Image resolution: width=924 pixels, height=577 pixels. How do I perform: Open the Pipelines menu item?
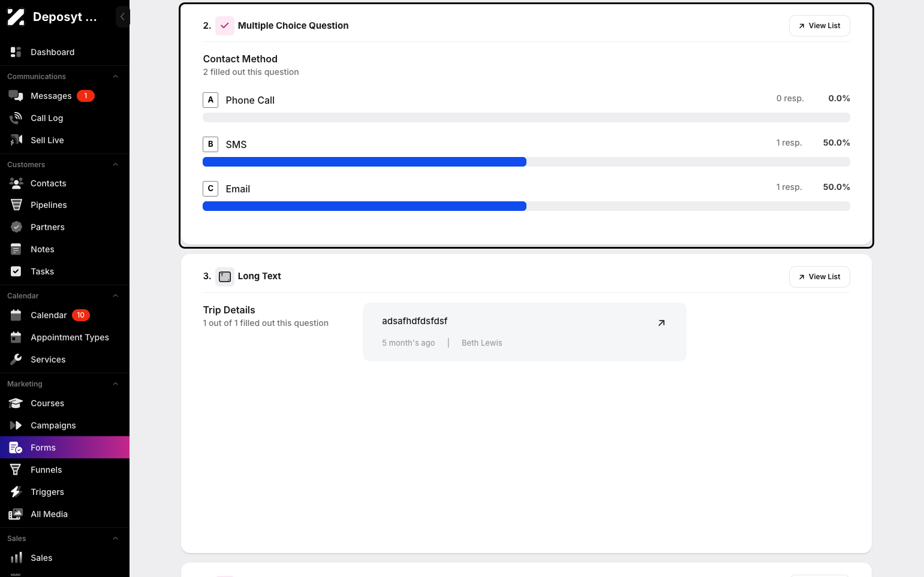[x=65, y=205]
